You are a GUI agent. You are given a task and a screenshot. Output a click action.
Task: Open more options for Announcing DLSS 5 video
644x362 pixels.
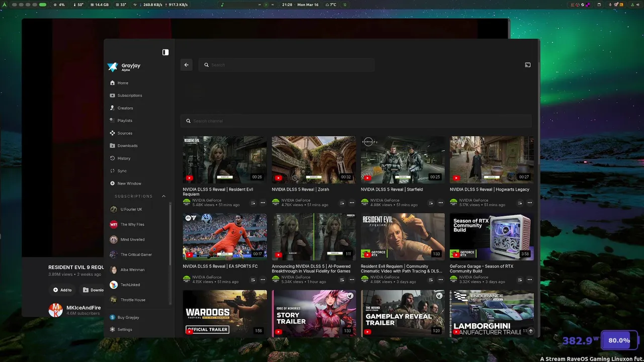[x=352, y=280]
